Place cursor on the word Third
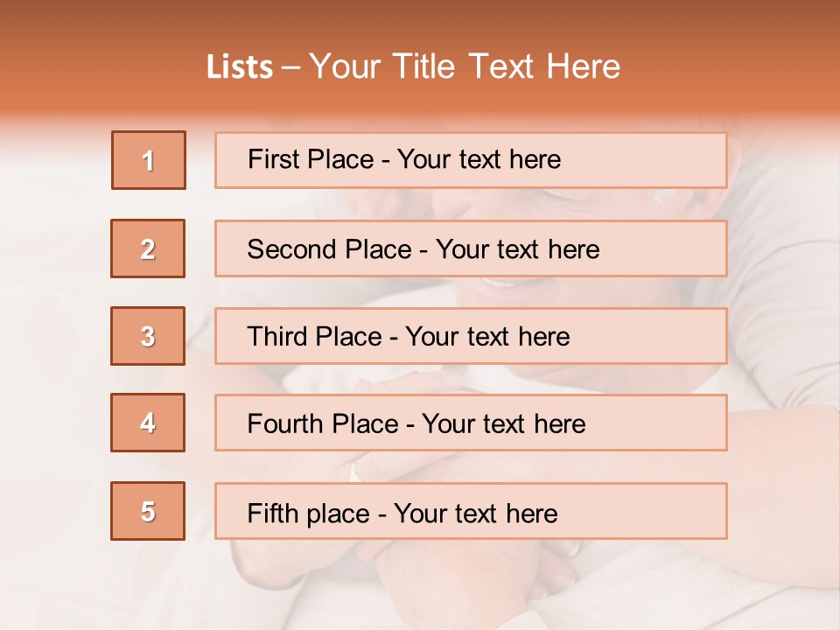Viewport: 840px width, 630px height. [x=277, y=337]
